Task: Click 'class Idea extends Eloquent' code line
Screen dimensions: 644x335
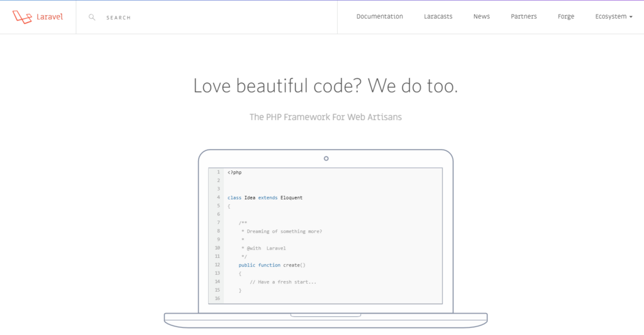Action: pyautogui.click(x=265, y=197)
